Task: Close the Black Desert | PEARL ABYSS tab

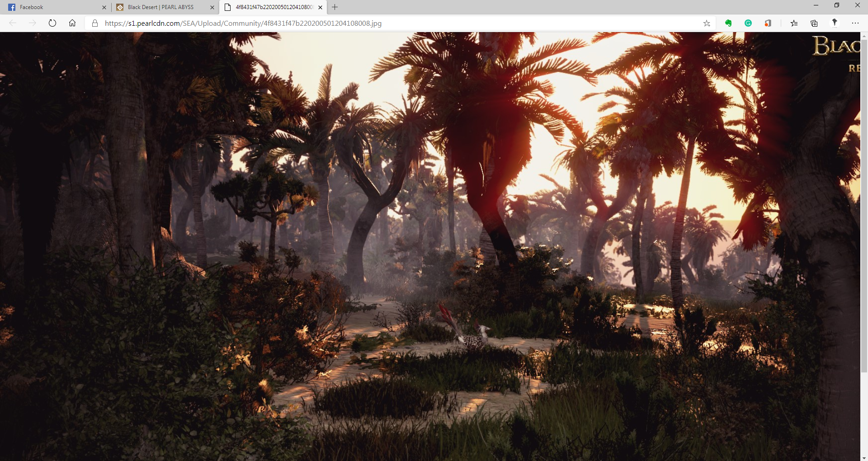Action: pyautogui.click(x=212, y=7)
